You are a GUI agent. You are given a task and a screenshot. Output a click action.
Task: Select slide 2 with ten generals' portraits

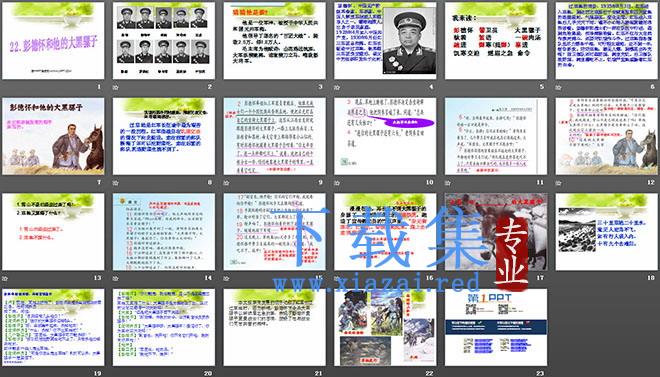[x=164, y=41]
